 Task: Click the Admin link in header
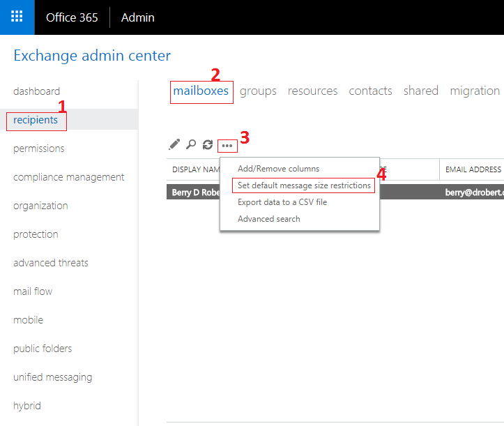click(x=137, y=17)
